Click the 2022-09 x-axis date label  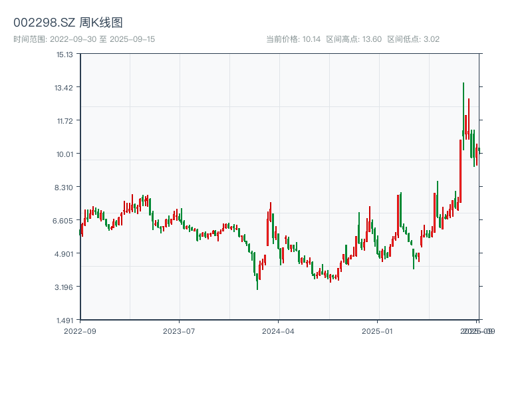[x=80, y=331]
